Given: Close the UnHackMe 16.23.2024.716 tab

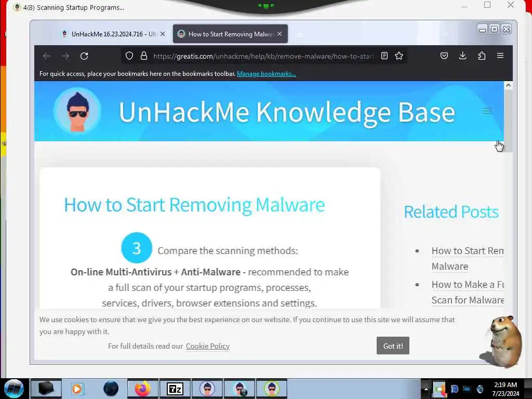Looking at the screenshot, I should tap(163, 34).
